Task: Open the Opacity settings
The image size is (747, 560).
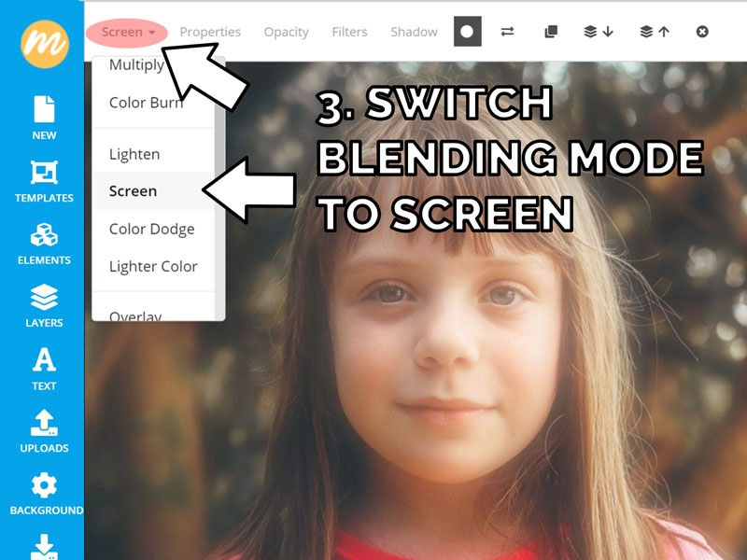Action: (287, 33)
